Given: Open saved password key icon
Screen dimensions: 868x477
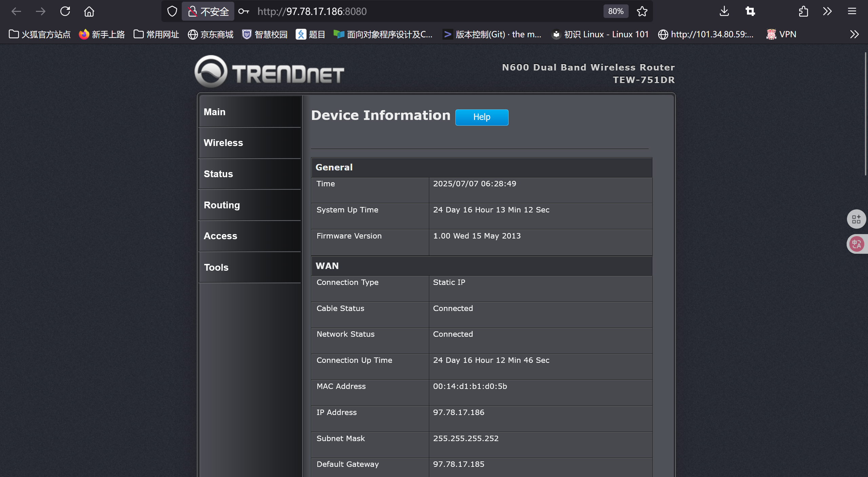Looking at the screenshot, I should point(244,12).
